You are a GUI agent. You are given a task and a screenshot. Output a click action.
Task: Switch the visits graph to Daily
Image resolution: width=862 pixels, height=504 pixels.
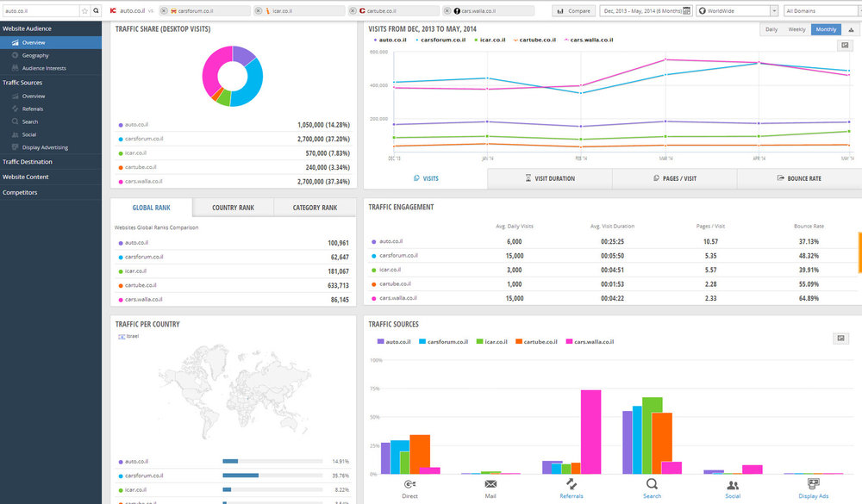pos(771,29)
